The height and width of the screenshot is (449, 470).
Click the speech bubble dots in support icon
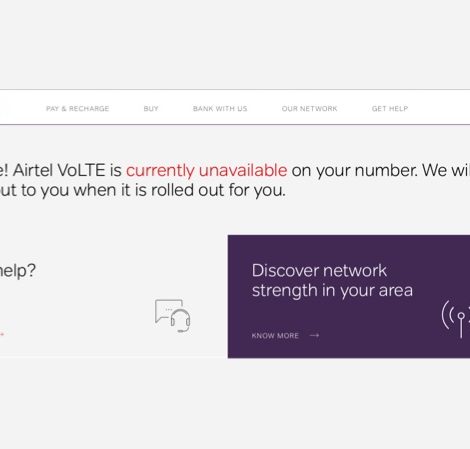pyautogui.click(x=169, y=310)
